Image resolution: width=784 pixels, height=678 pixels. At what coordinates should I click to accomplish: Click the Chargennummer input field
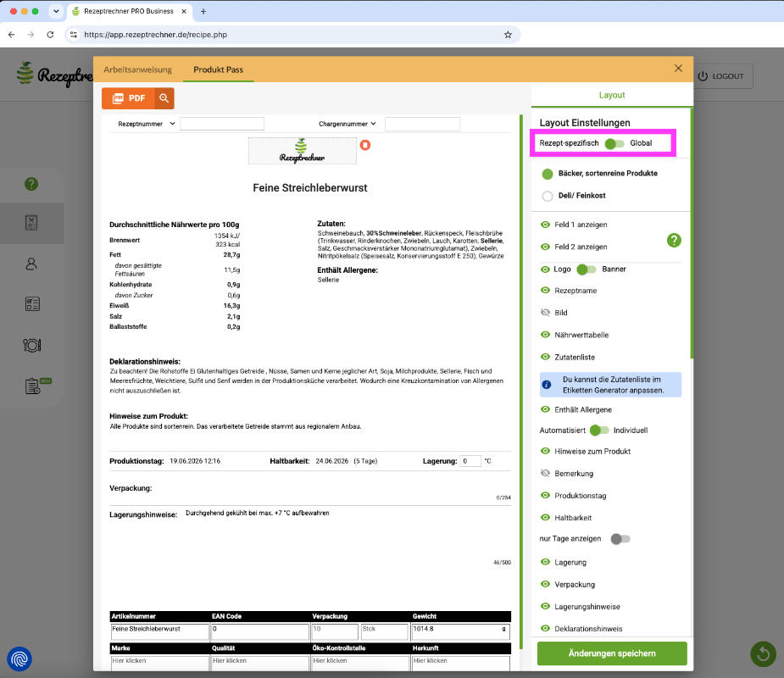pos(422,124)
